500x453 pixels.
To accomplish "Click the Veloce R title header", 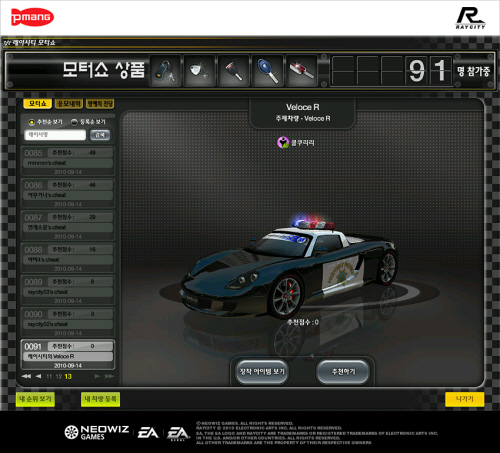I will (x=303, y=107).
